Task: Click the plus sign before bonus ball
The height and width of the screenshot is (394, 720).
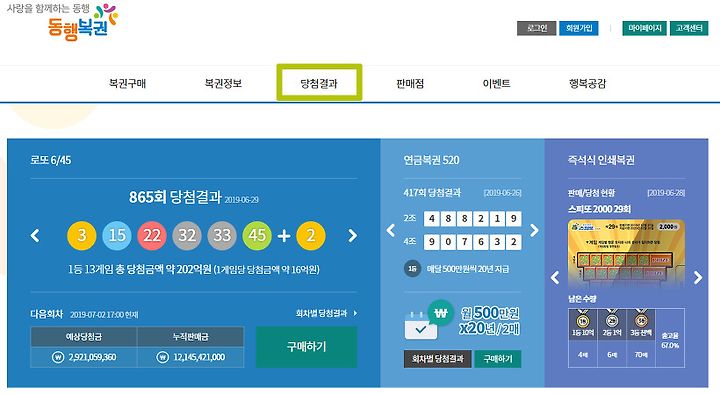Action: click(284, 236)
